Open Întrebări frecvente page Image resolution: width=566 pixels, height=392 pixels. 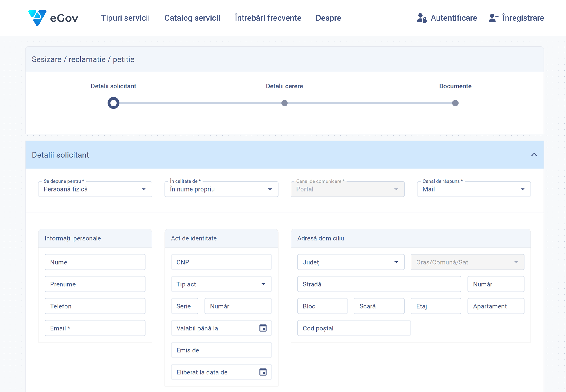coord(268,18)
